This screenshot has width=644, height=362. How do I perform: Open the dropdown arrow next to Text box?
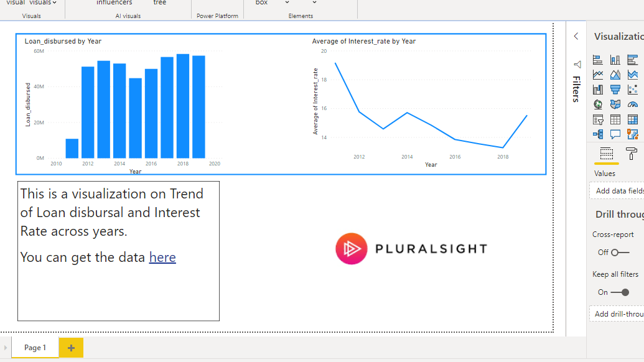287,2
